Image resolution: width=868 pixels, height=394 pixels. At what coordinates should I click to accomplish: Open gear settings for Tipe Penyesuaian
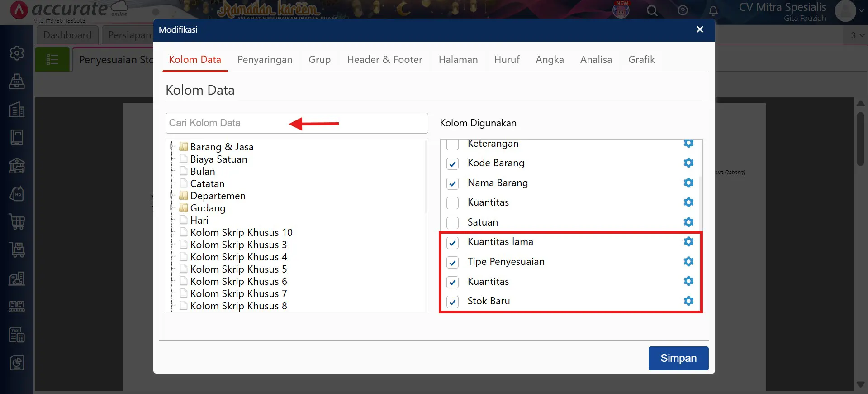point(688,262)
